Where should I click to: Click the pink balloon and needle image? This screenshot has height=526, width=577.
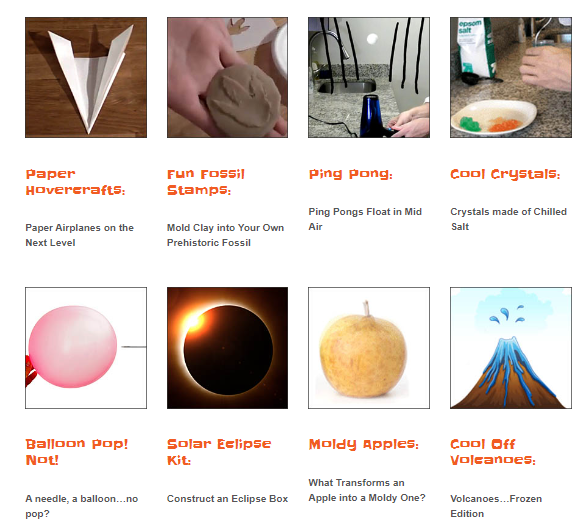coord(86,348)
